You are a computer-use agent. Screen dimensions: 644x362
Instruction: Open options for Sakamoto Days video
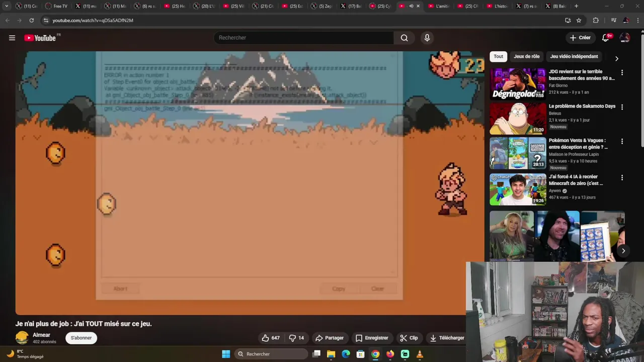[x=622, y=107]
